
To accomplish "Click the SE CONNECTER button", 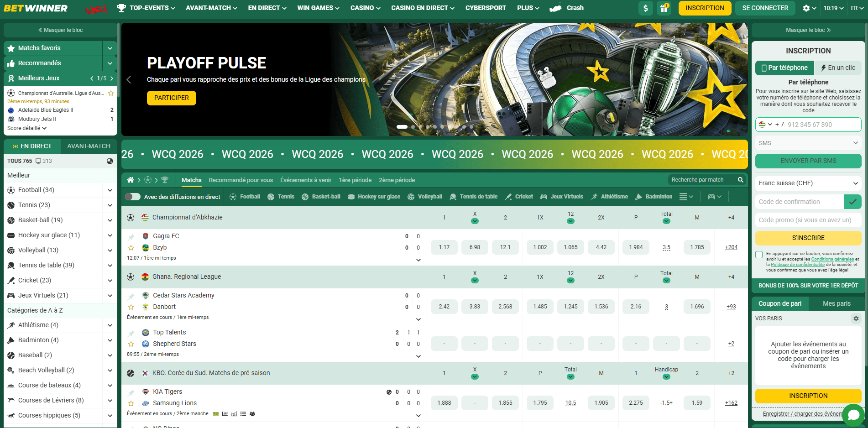I will coord(765,8).
